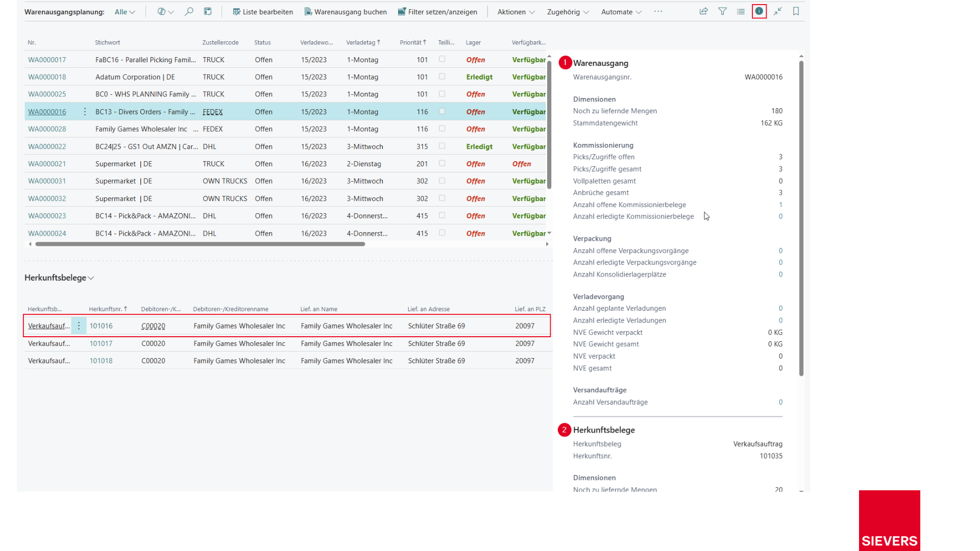Toggle Teillieferung checkbox for WA0000031
This screenshot has width=980, height=551.
(442, 181)
